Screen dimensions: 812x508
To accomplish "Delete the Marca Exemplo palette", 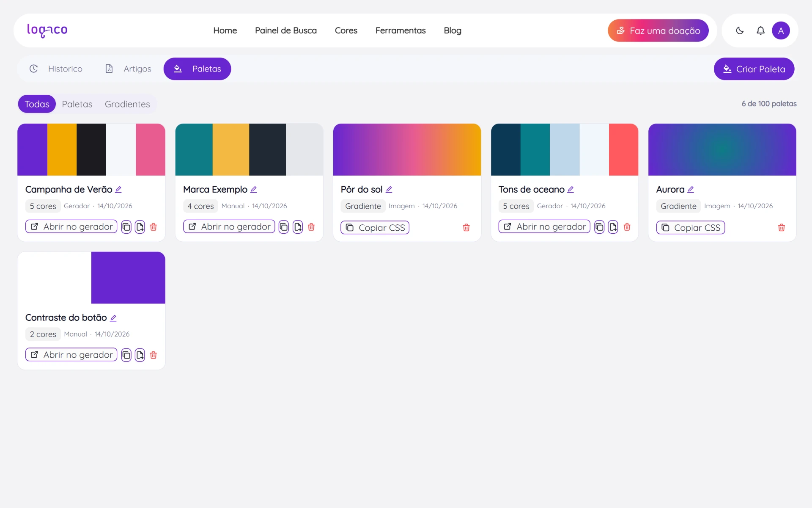I will coord(311,227).
